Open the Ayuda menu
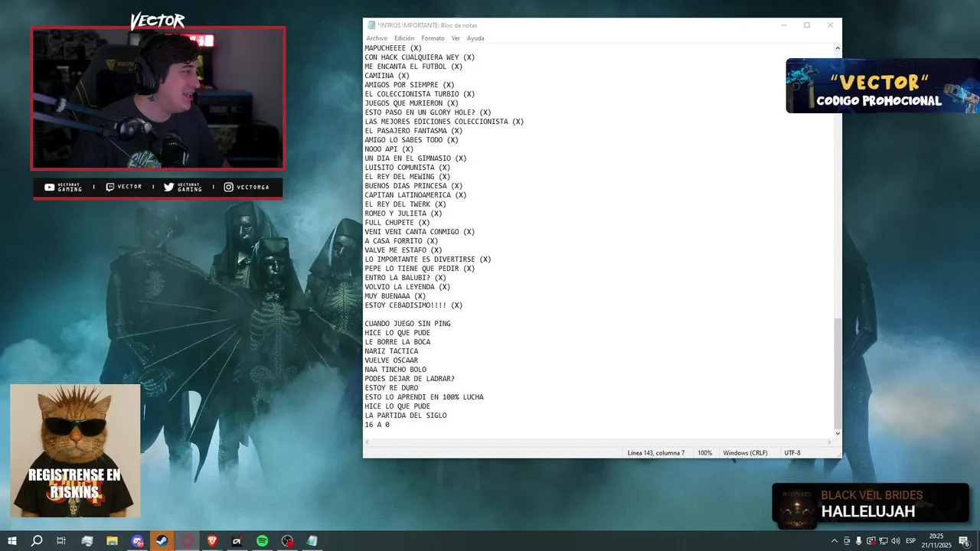The height and width of the screenshot is (551, 980). tap(475, 38)
